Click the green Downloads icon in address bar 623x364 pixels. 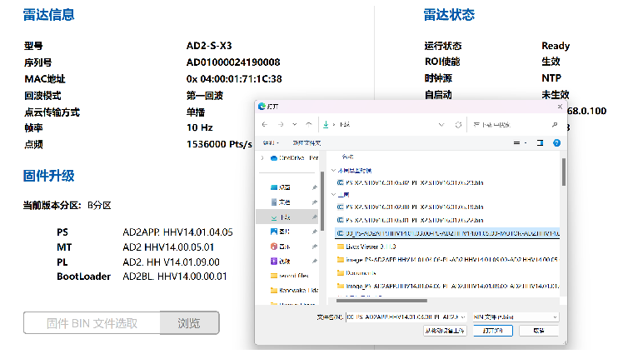point(326,124)
